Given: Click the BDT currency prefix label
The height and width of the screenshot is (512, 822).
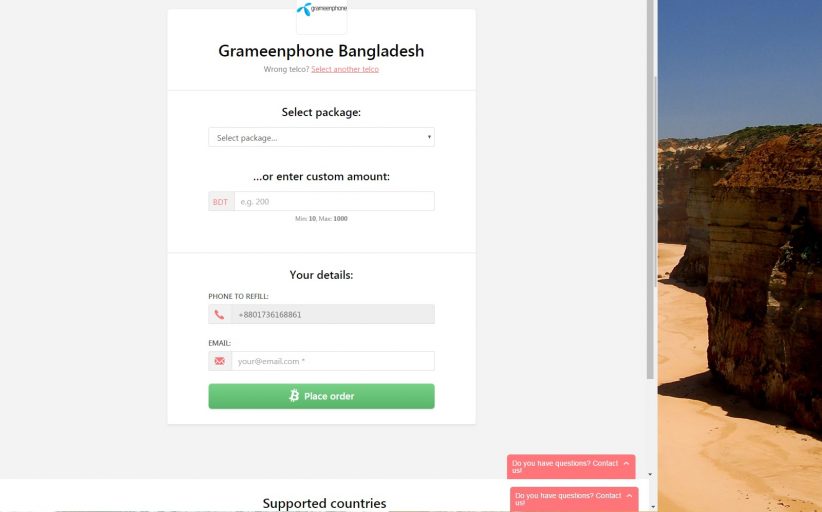Looking at the screenshot, I should (x=220, y=202).
